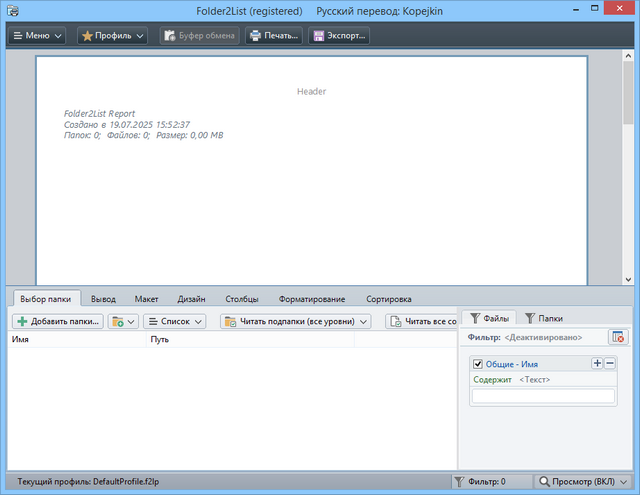Uncheck the Общие - Имя filter checkbox
Screen dimensions: 640x495
(478, 364)
